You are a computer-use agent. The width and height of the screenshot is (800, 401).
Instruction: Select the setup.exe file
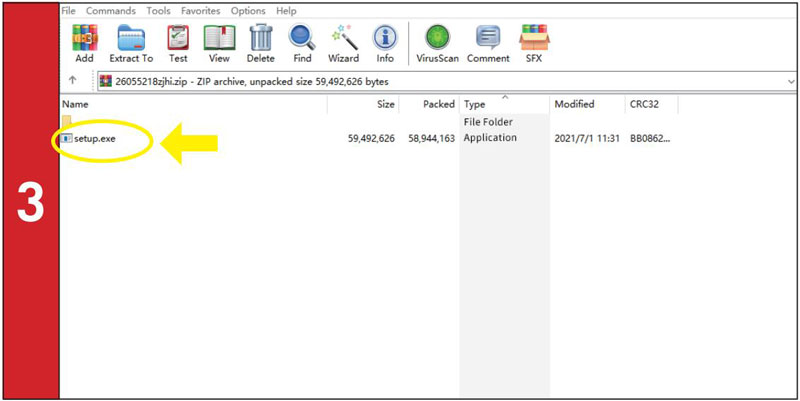coord(94,138)
